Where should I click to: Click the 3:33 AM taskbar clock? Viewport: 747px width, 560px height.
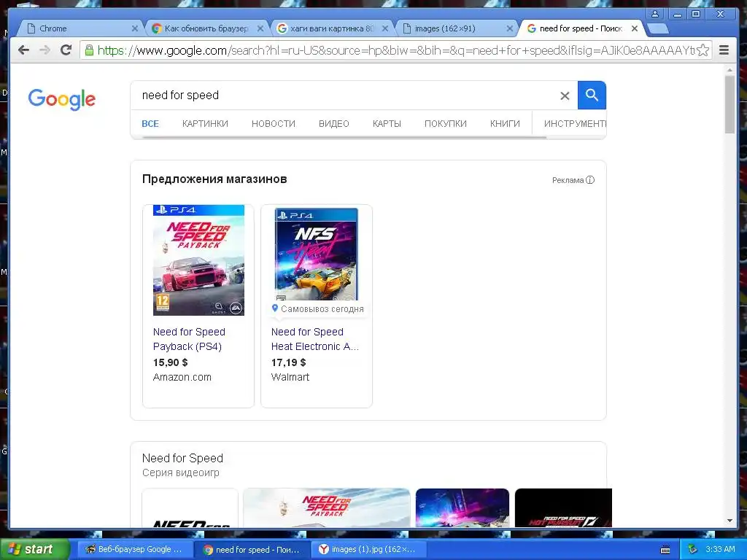[x=720, y=550]
